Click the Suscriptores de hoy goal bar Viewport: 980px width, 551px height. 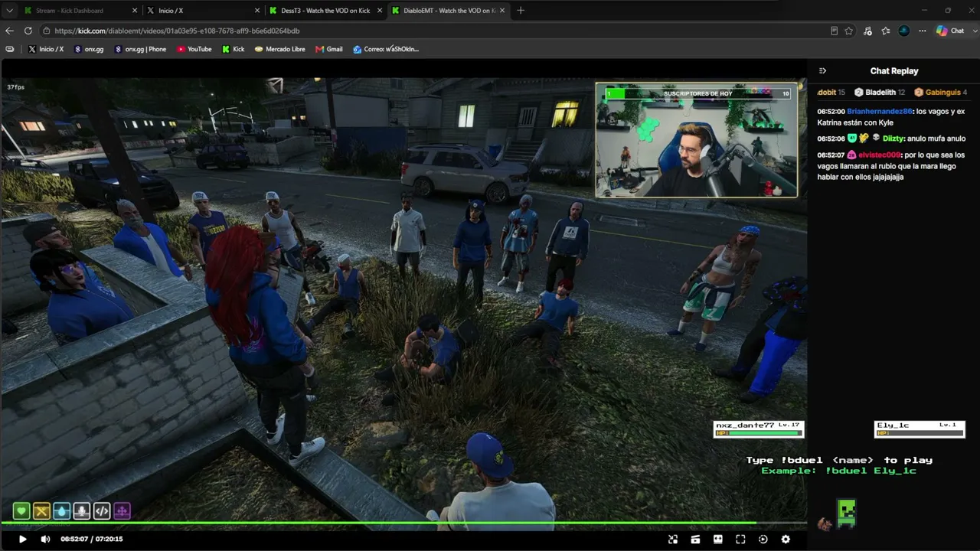(x=697, y=93)
